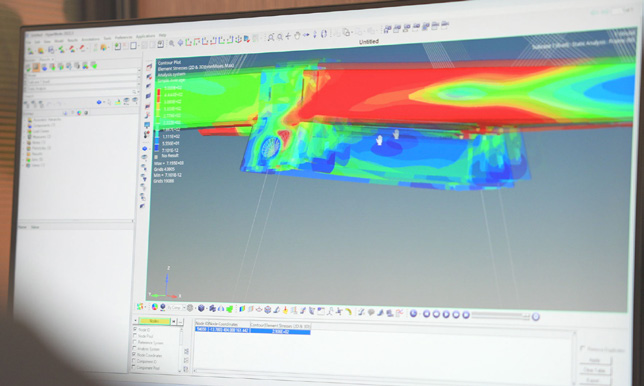Open the Annotations menu

click(x=91, y=39)
